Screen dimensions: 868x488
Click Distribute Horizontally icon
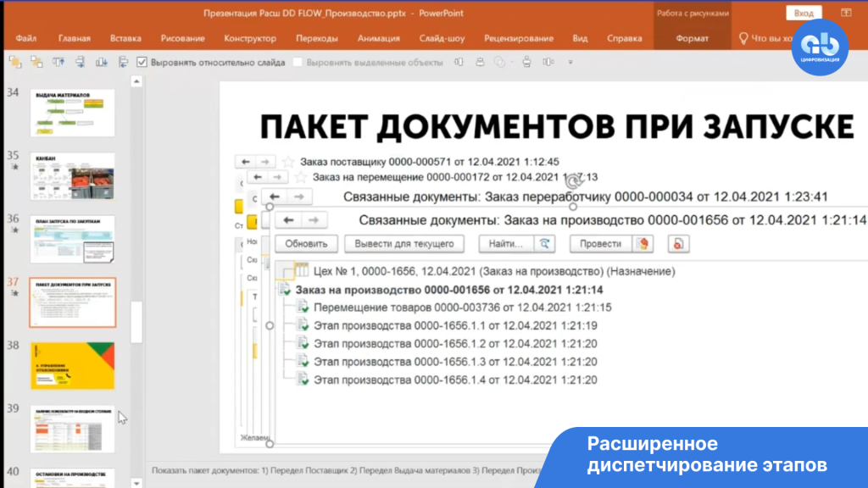(x=459, y=62)
